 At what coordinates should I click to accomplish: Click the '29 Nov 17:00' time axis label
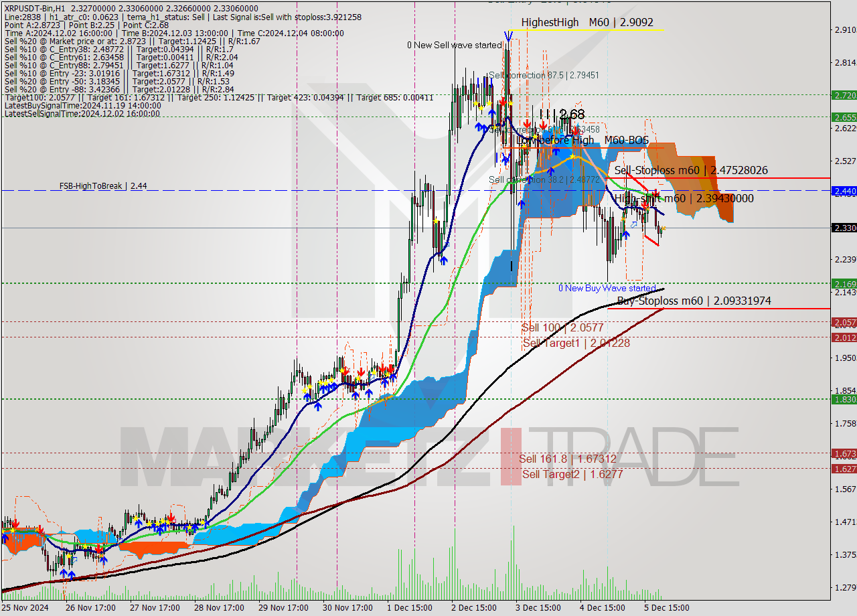[284, 608]
